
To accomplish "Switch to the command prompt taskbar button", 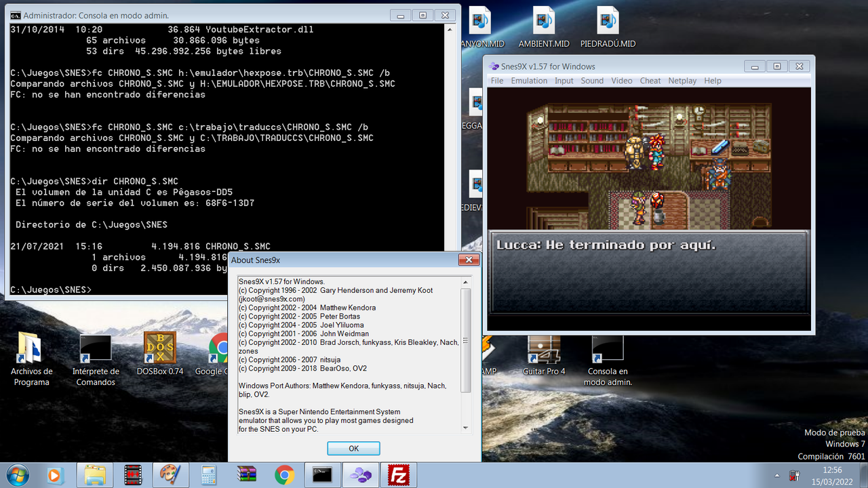I will coord(322,475).
